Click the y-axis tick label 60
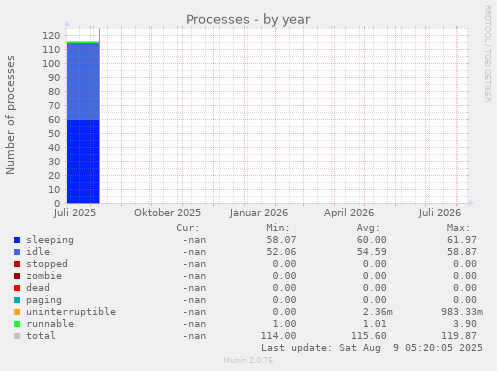The image size is (497, 371). (x=54, y=120)
